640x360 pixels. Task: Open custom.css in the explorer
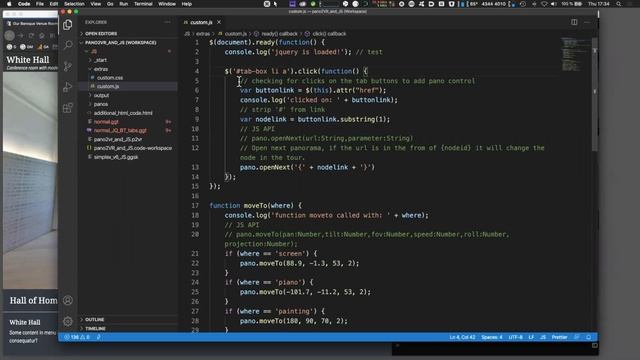pos(110,78)
